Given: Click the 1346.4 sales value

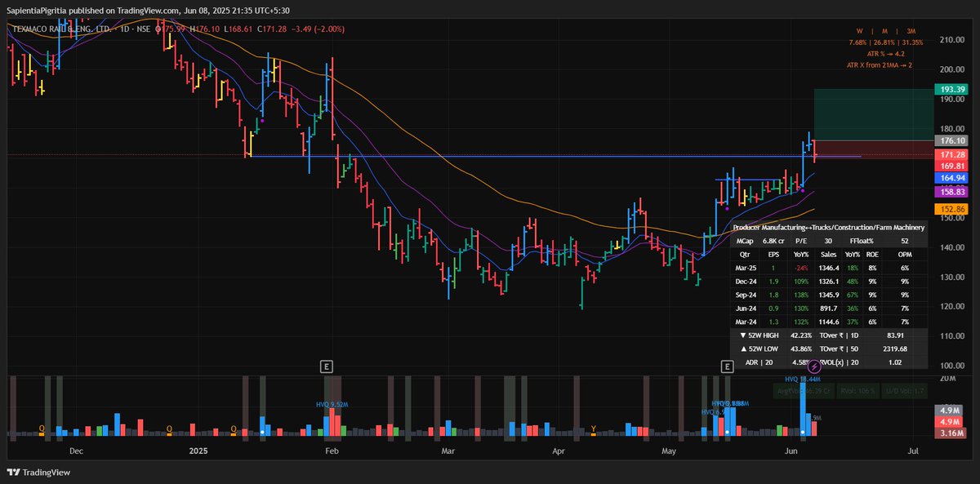Looking at the screenshot, I should [x=829, y=268].
